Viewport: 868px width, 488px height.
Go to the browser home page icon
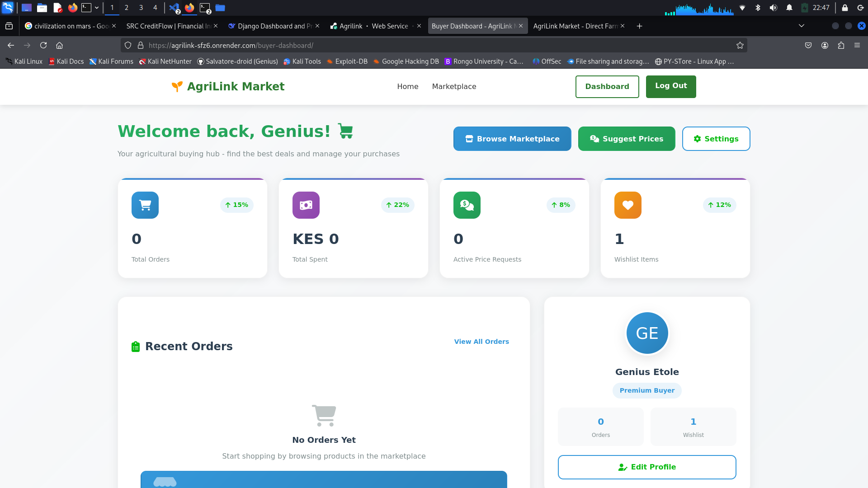pyautogui.click(x=59, y=45)
